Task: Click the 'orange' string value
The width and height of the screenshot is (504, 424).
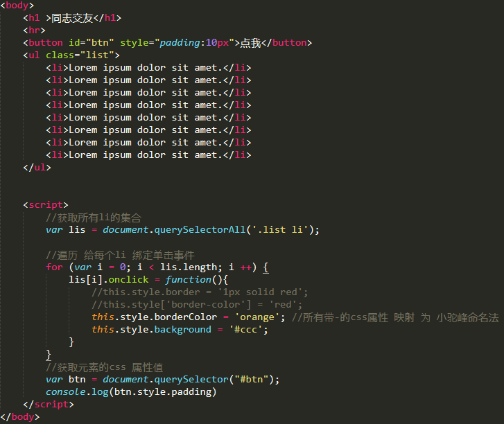Action: [257, 317]
